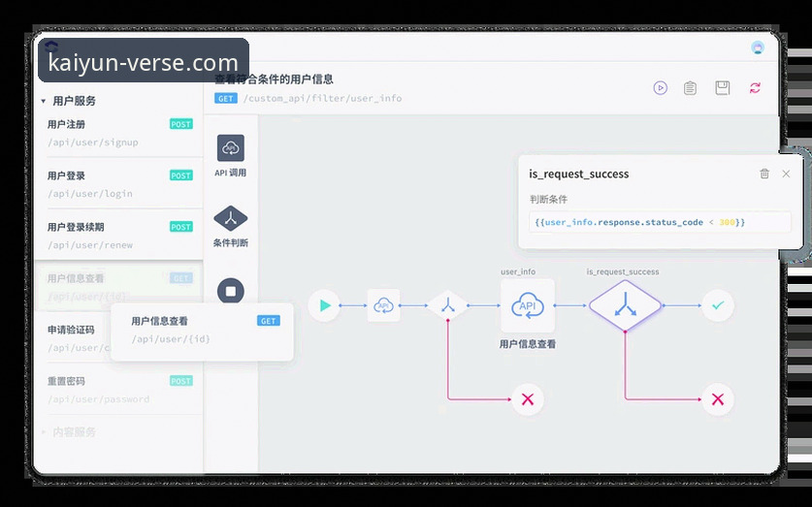Delete is_request_success using the trash icon
Screen dimensions: 812x507
pos(764,174)
